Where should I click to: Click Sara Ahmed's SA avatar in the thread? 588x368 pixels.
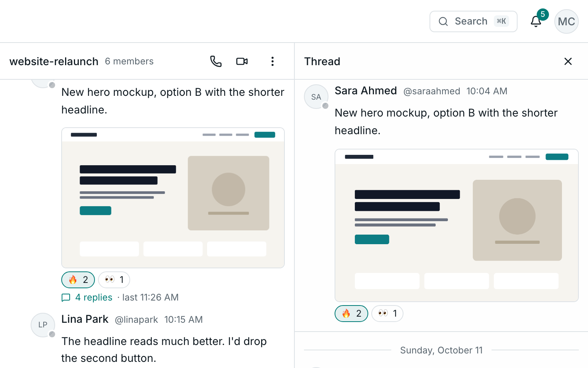tap(316, 97)
